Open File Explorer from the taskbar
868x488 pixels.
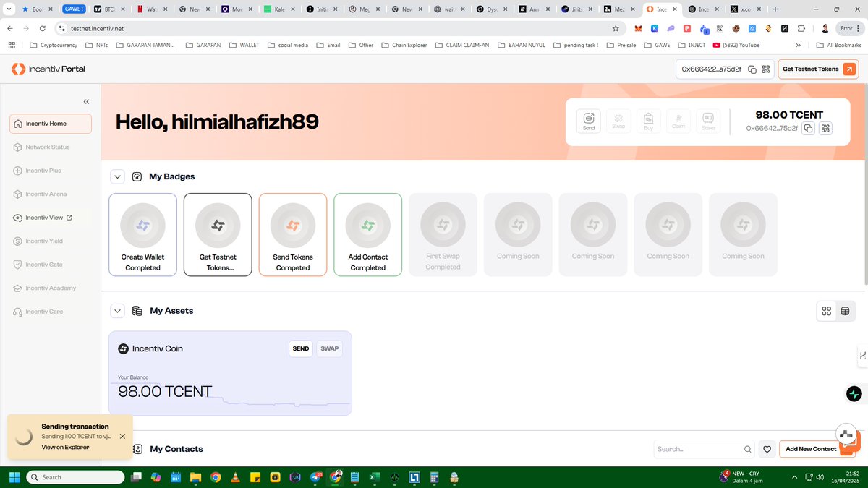pos(196,477)
